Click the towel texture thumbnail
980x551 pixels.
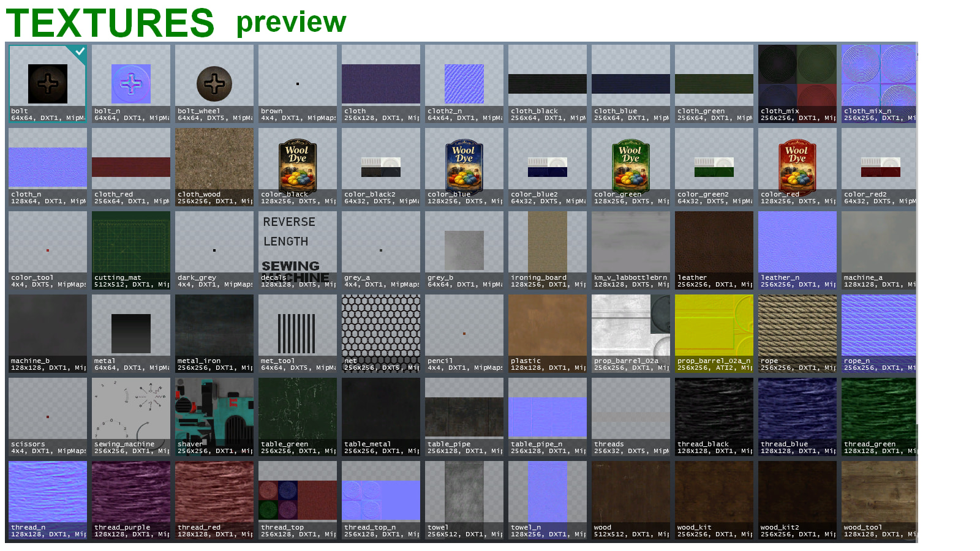tap(464, 500)
